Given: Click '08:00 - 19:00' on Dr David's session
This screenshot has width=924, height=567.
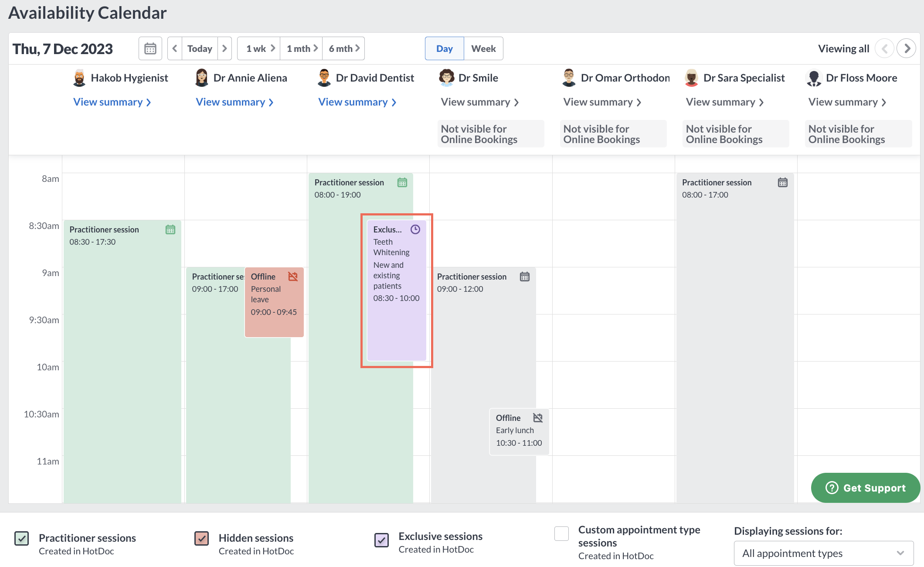Looking at the screenshot, I should 338,195.
